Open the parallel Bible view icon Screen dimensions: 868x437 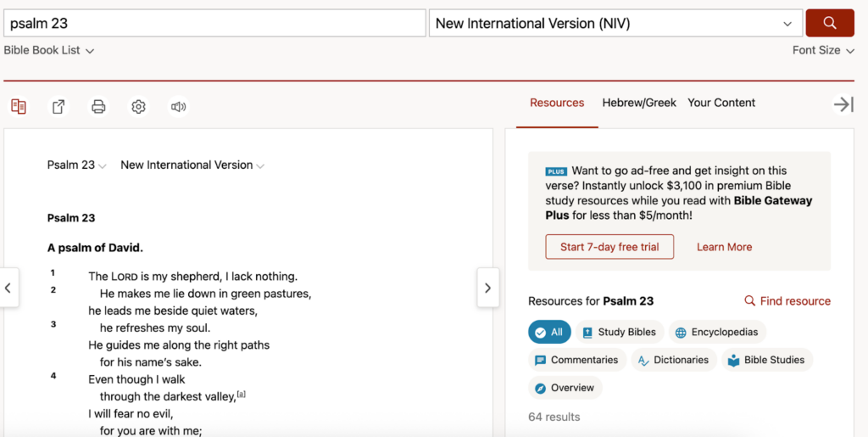pos(19,106)
